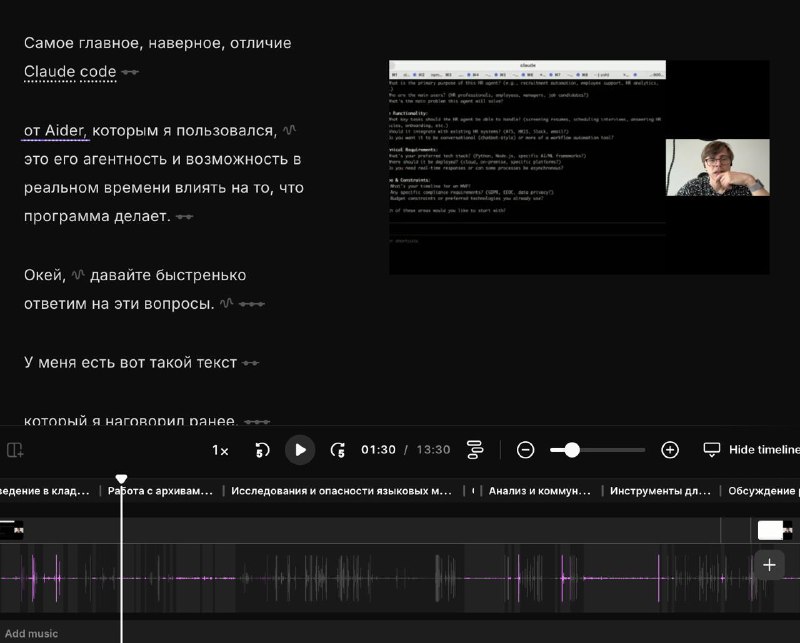Screen dimensions: 800x643
Task: Skip back 5 seconds
Action: pyautogui.click(x=262, y=450)
